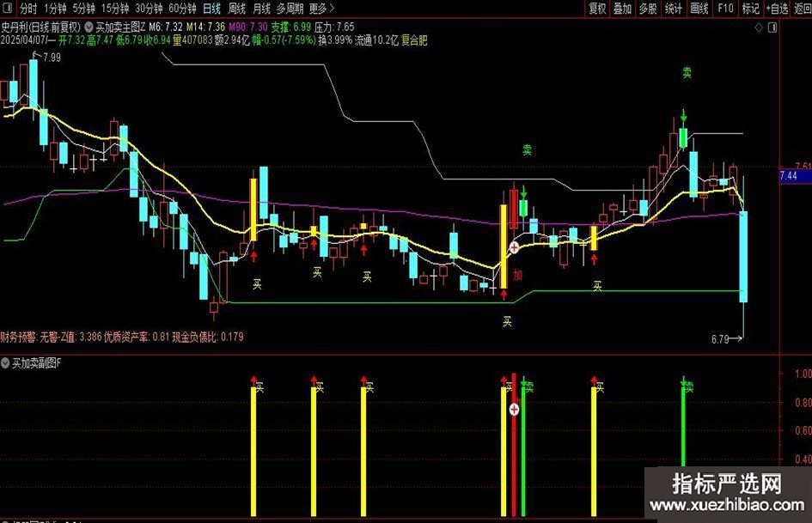
Task: Switch to the 分时 view
Action: (x=28, y=9)
